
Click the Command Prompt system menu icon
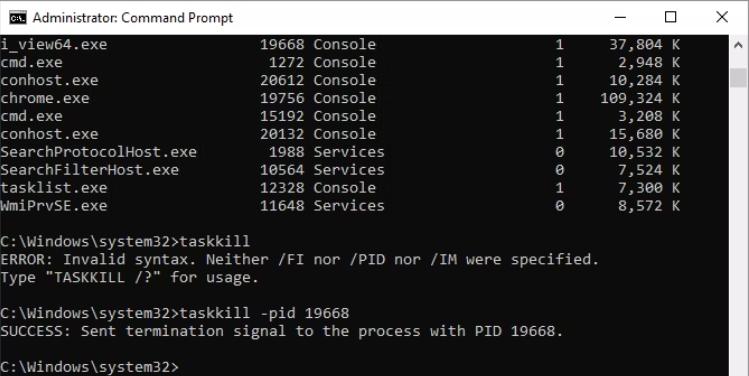click(18, 18)
